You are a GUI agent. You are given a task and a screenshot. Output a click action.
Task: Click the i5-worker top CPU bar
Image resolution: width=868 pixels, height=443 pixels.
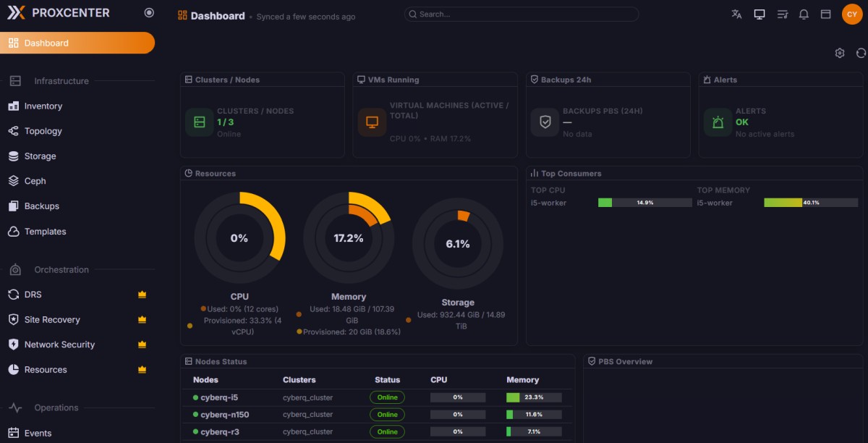(x=644, y=203)
